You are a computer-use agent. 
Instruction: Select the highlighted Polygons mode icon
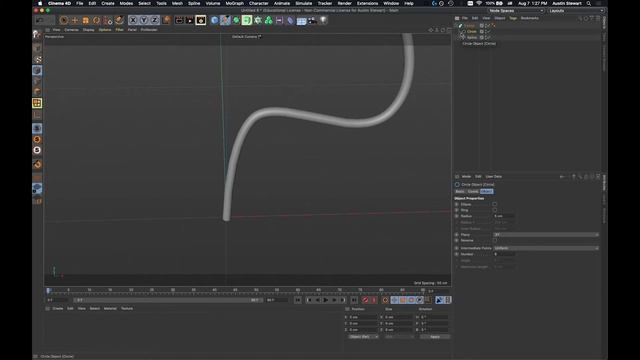coord(37,103)
